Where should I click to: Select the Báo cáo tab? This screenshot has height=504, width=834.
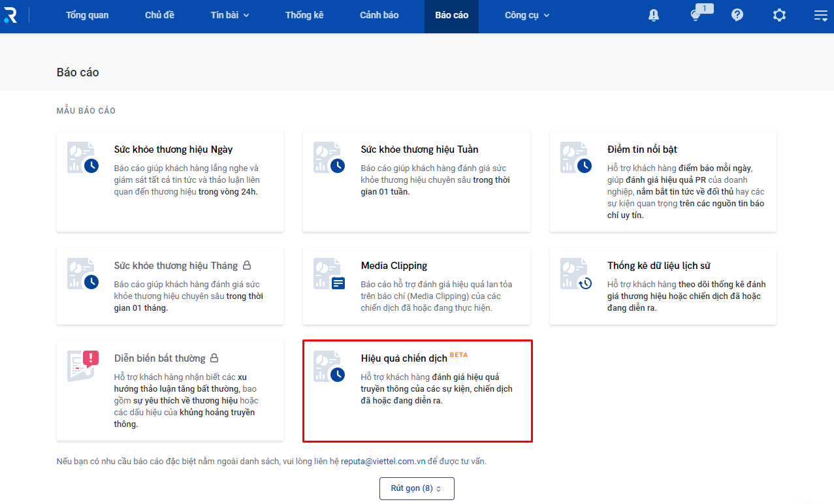click(451, 15)
